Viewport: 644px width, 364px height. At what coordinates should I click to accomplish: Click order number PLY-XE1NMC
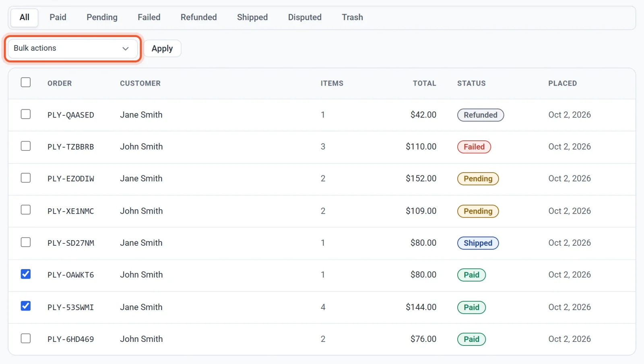[71, 211]
